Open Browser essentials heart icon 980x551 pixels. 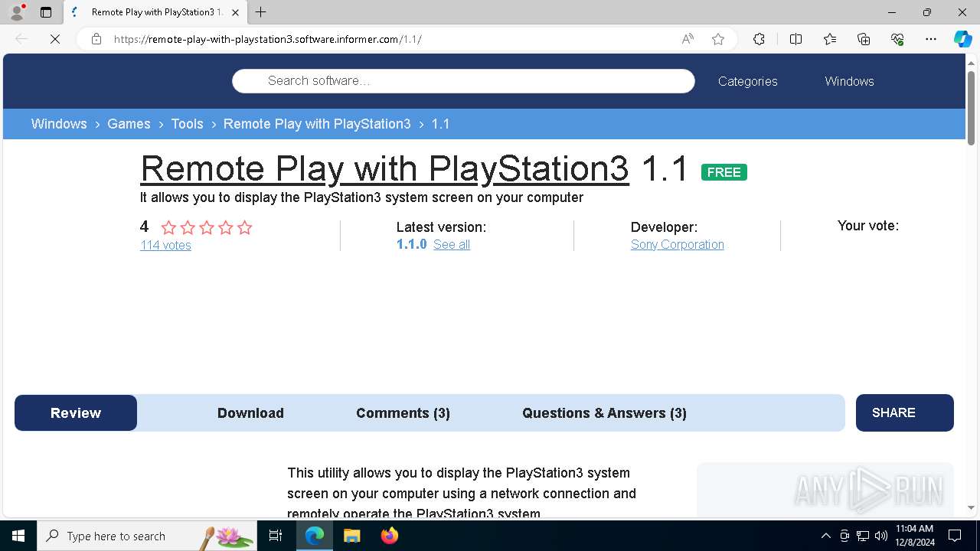tap(897, 39)
